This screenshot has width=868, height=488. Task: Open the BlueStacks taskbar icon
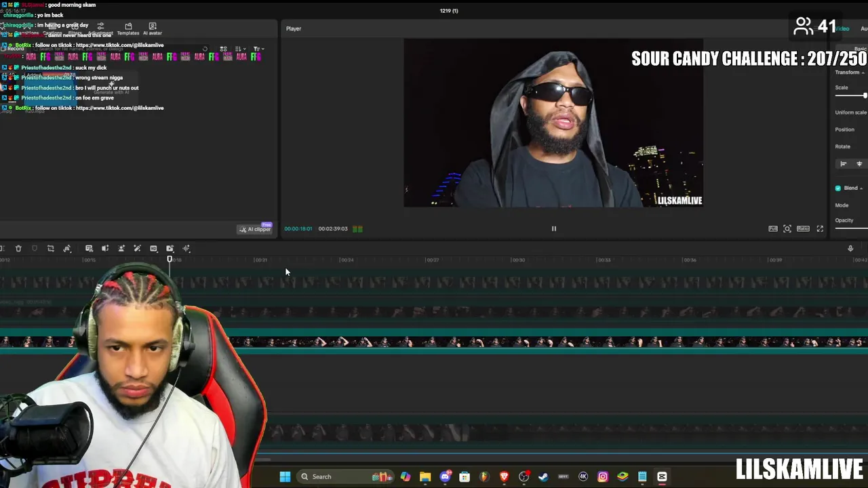click(622, 476)
